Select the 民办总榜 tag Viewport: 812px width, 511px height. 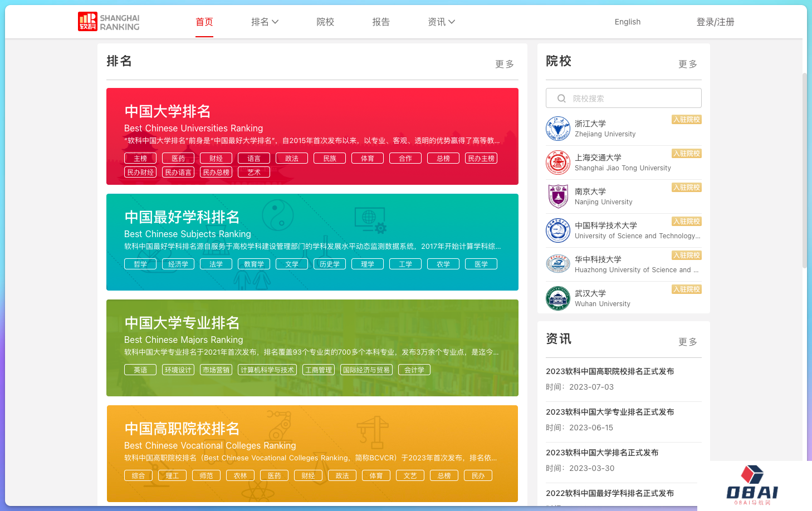coord(216,172)
